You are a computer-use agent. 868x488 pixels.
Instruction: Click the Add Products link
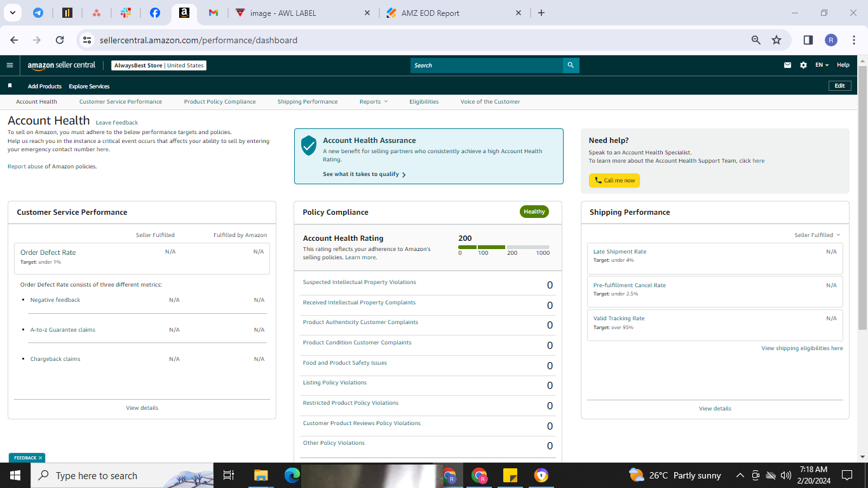click(44, 86)
